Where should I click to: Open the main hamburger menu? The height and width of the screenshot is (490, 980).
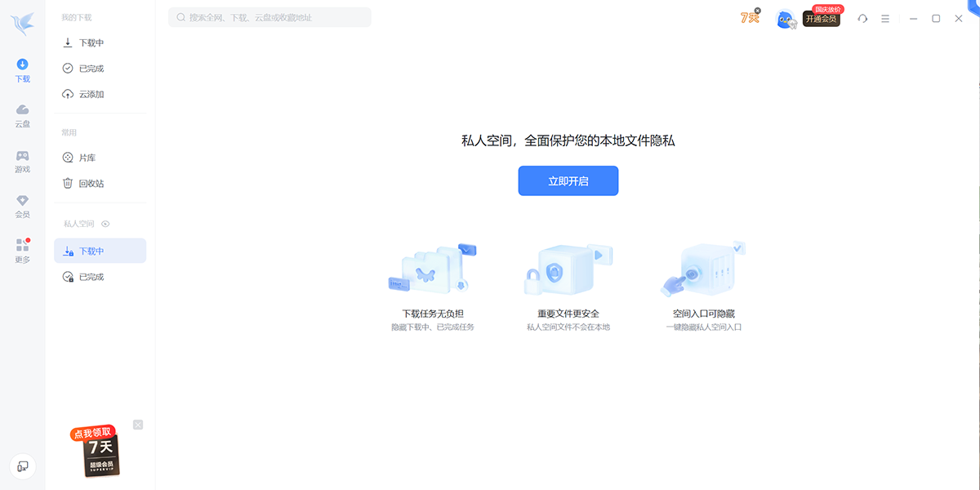(x=885, y=18)
